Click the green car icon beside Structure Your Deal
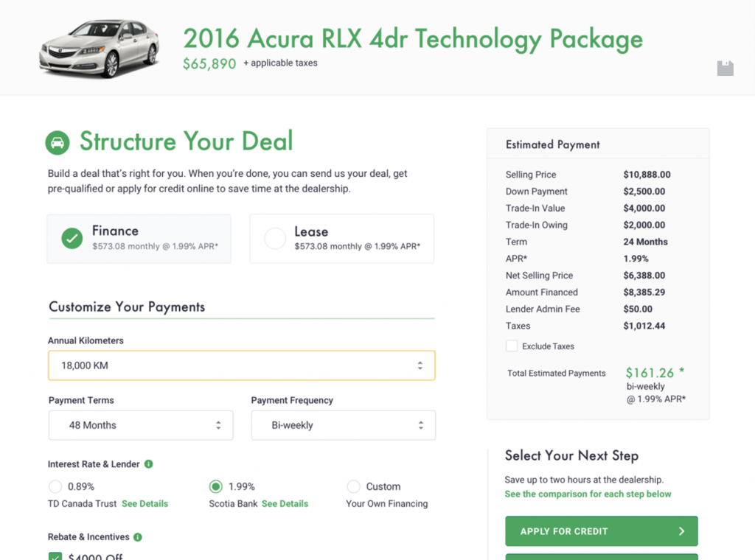 (x=58, y=142)
